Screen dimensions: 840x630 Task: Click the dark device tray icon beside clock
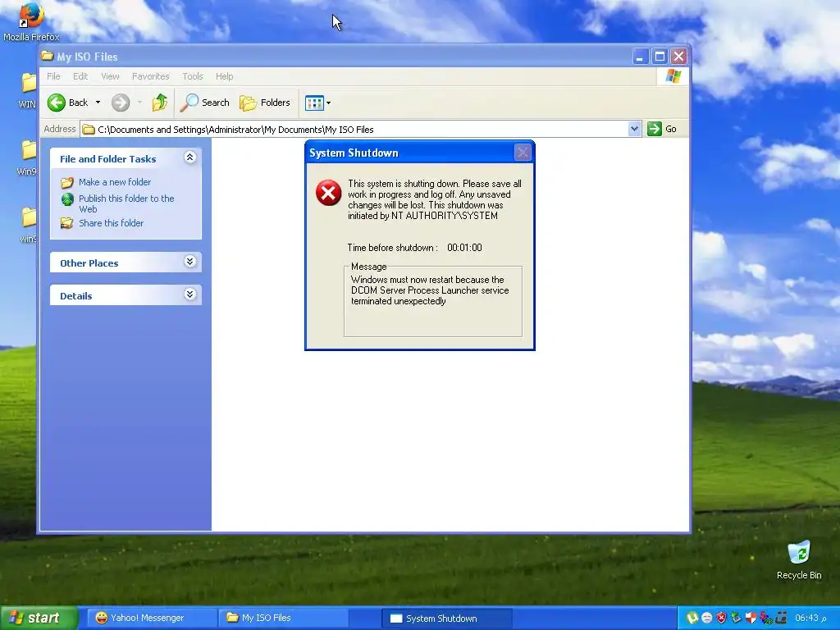coord(781,619)
